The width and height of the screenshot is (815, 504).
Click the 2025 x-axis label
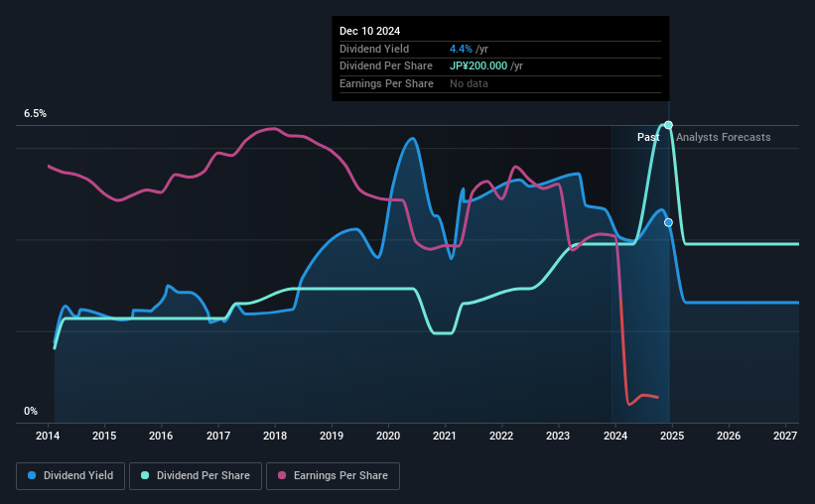[x=671, y=436]
